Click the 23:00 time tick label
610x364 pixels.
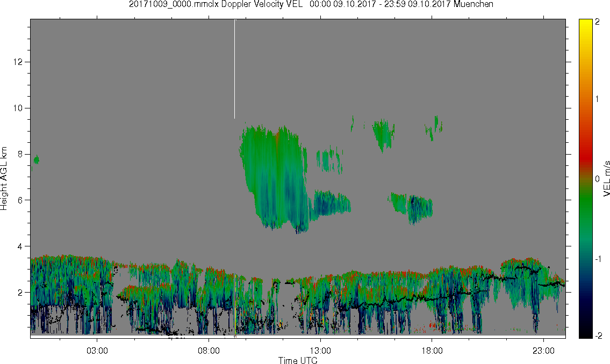[x=543, y=351]
